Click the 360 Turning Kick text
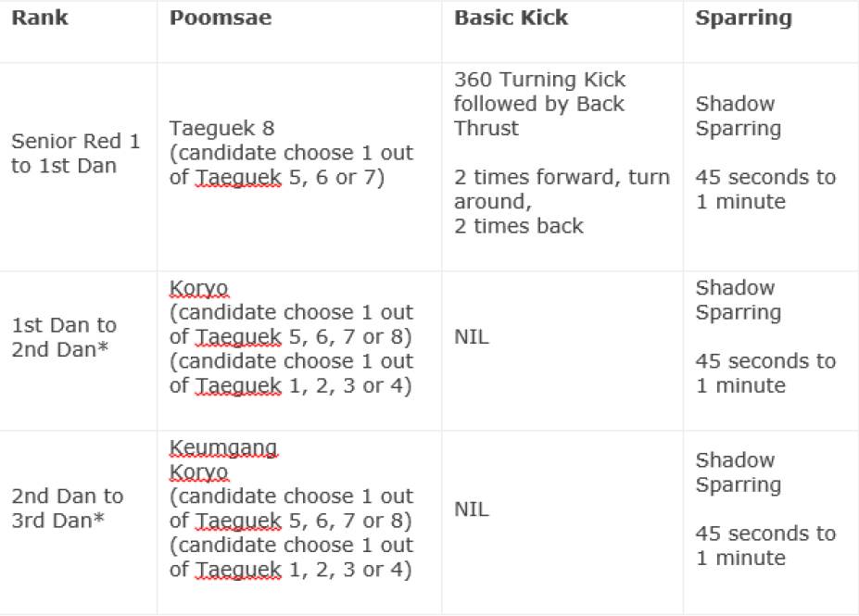The height and width of the screenshot is (616, 859). tap(540, 80)
